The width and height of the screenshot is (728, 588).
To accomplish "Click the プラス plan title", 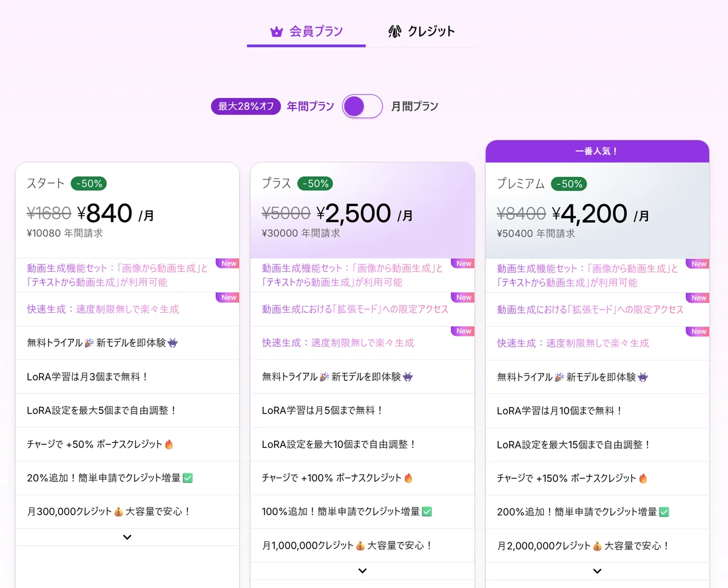I will click(x=277, y=183).
